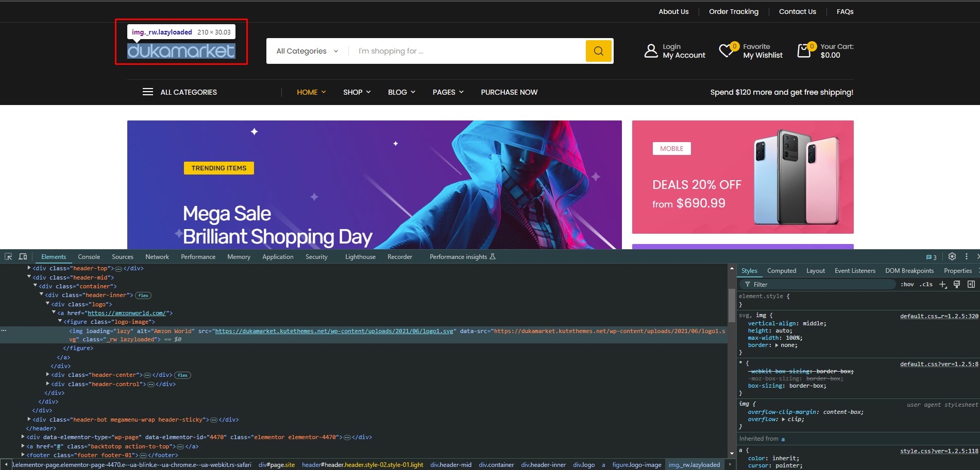Click the I'm shopping for search field

tap(466, 51)
